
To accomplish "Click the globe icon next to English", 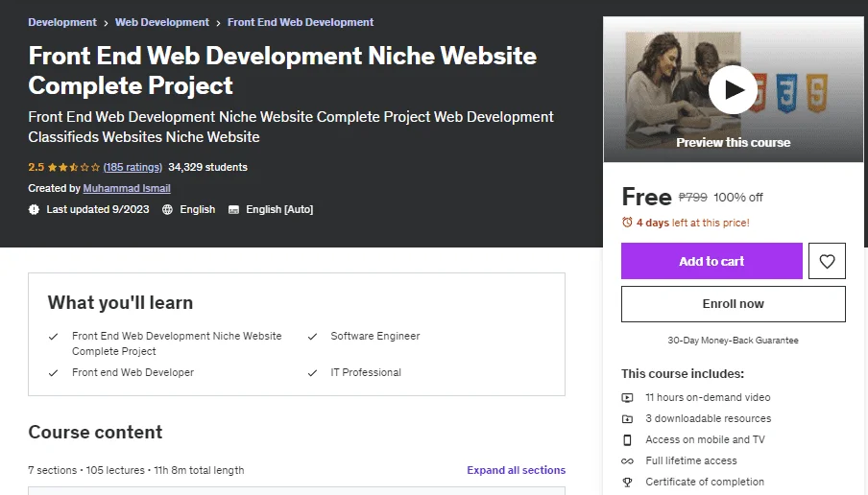I will [x=167, y=210].
